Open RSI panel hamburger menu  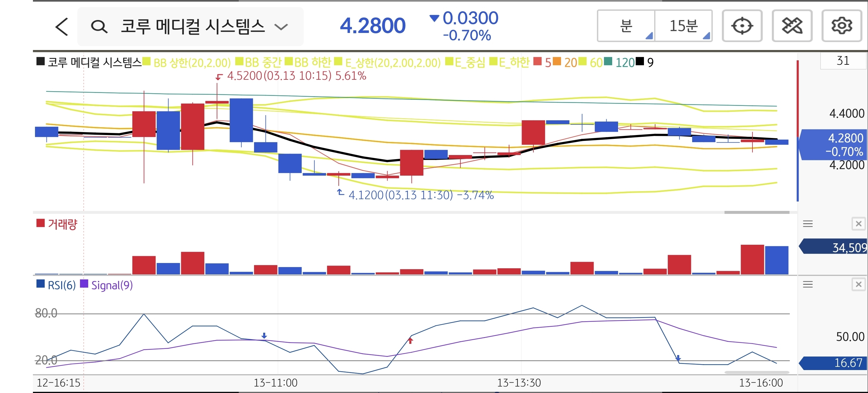pos(808,284)
